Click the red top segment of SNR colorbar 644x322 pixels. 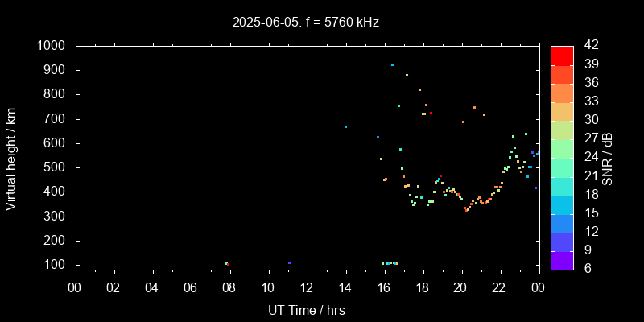[x=562, y=55]
